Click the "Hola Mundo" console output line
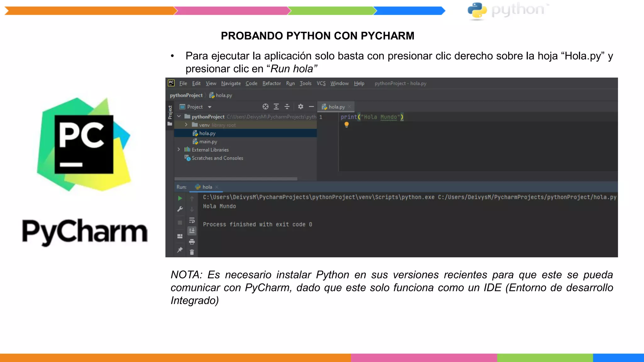The image size is (644, 362). click(219, 206)
